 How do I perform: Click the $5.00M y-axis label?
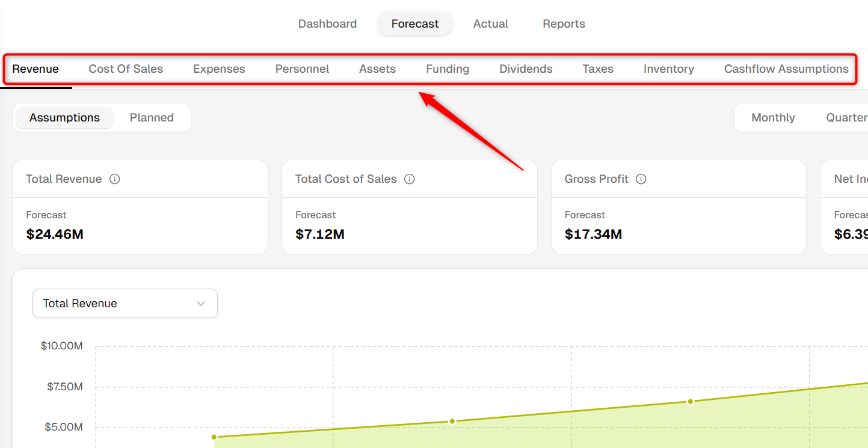[x=65, y=428]
